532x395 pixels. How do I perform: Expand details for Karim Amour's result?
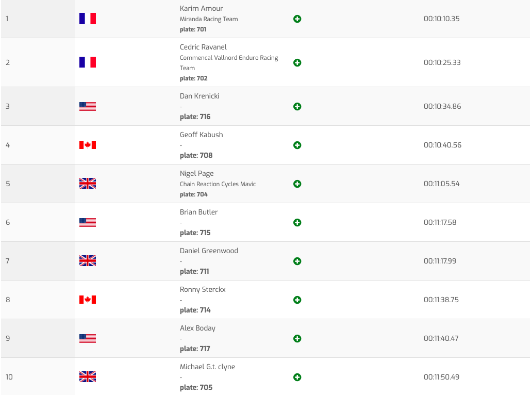coord(297,19)
